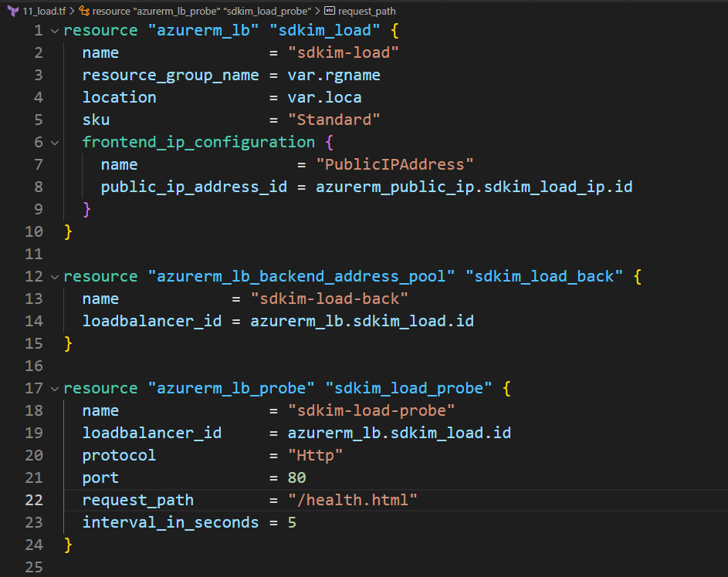728x577 pixels.
Task: Click the protocol attribute name
Action: (120, 455)
